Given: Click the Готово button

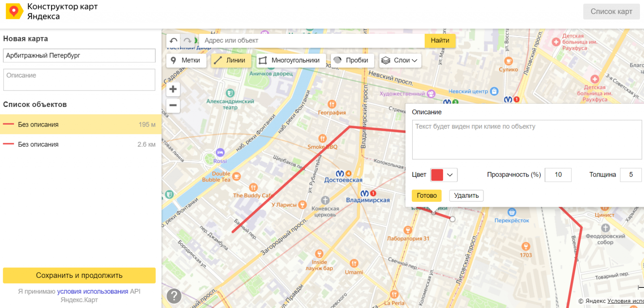Looking at the screenshot, I should [x=427, y=196].
